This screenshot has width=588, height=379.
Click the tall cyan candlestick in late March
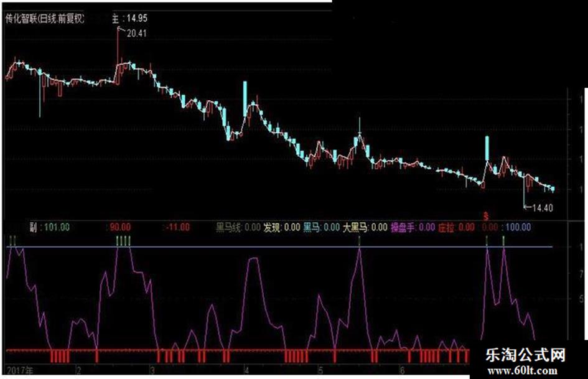click(x=245, y=100)
